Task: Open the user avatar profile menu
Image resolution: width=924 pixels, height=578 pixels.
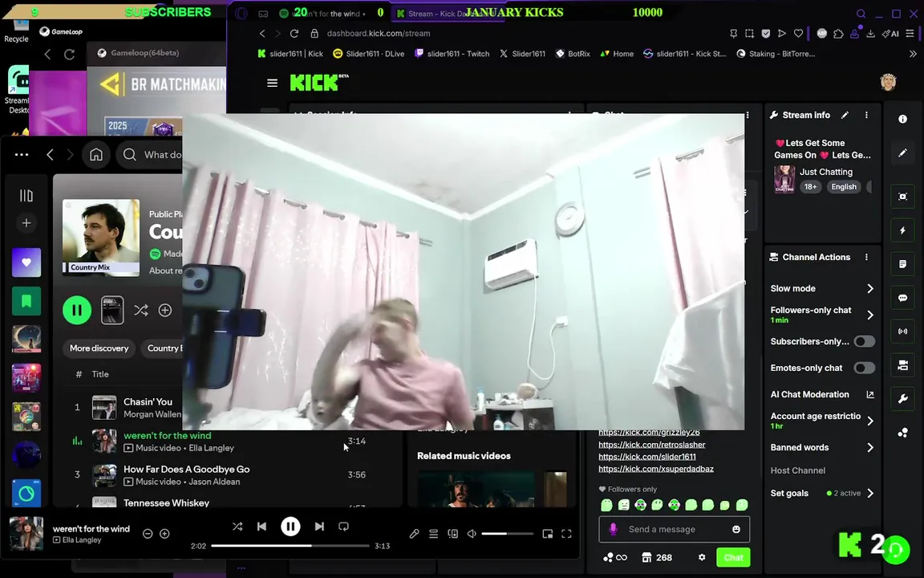Action: (887, 82)
